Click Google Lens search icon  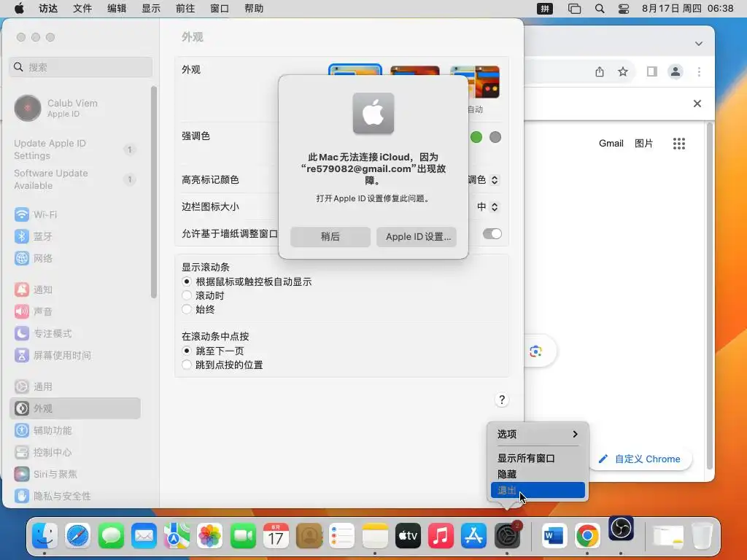point(535,351)
